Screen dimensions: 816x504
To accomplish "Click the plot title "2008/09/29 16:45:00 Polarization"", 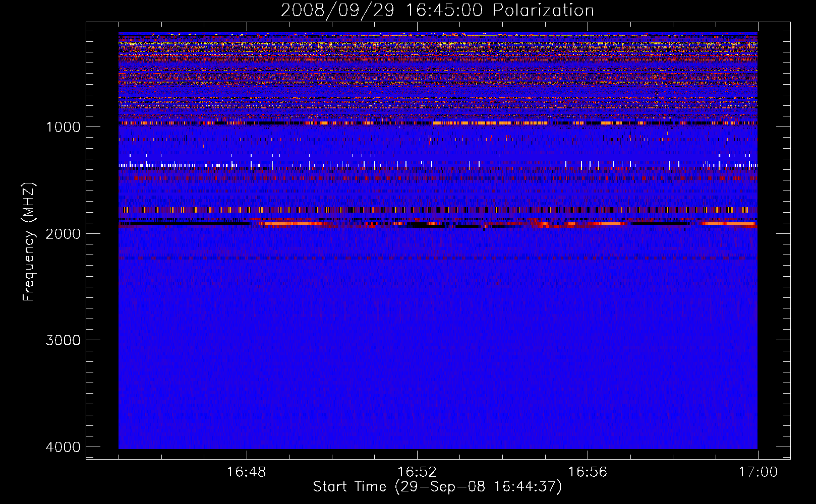I will 437,10.
